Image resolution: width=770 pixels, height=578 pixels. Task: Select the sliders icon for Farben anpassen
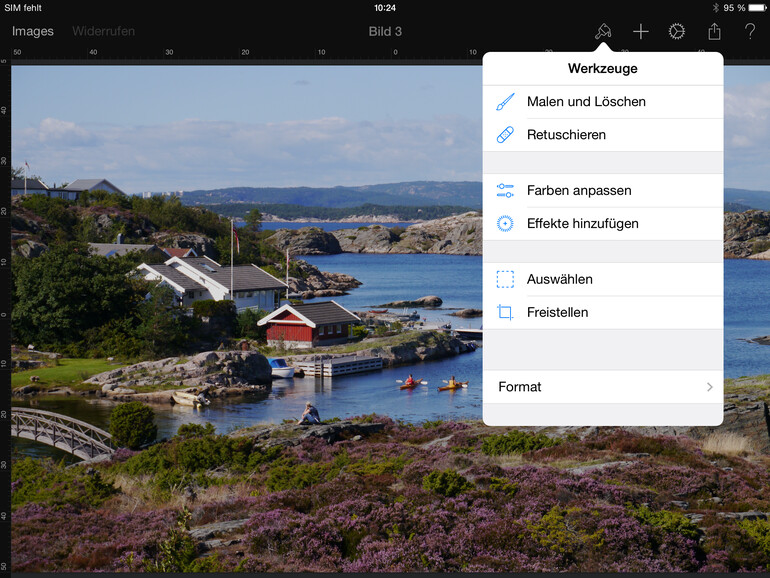[505, 191]
